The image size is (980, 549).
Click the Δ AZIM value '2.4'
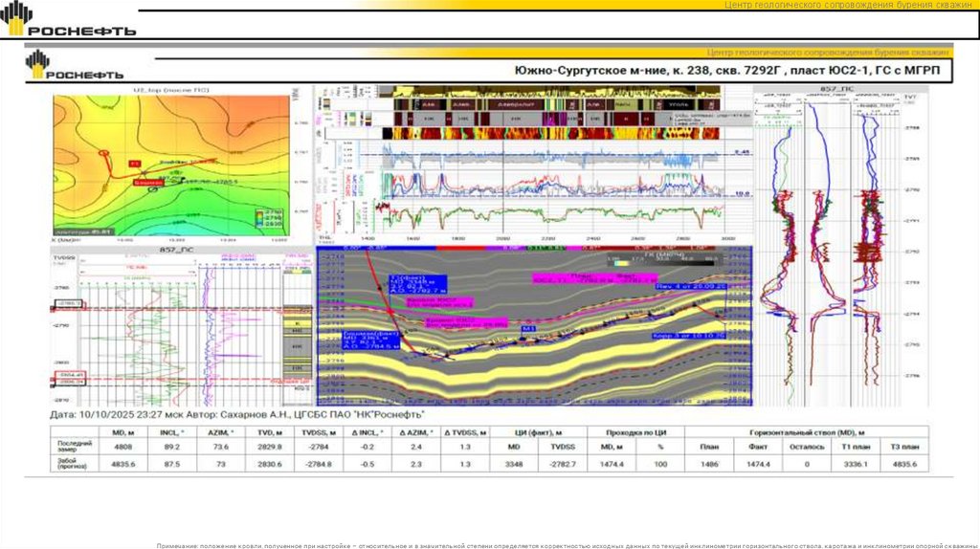(416, 448)
